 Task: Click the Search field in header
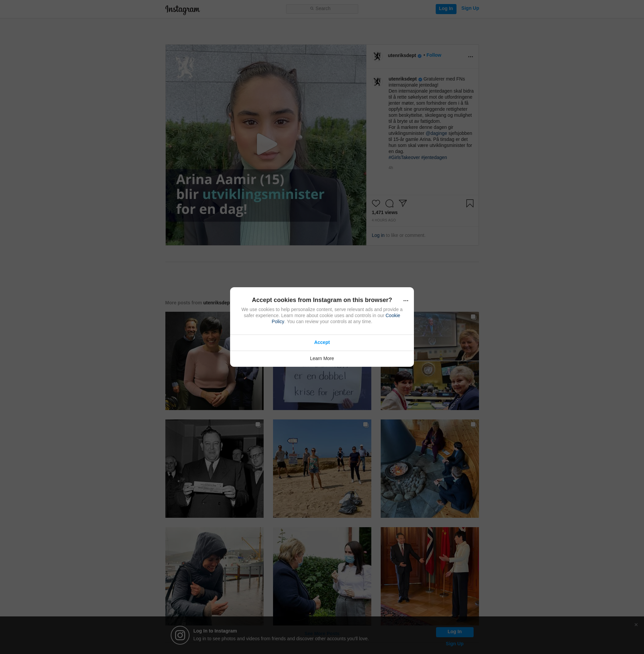pyautogui.click(x=322, y=9)
